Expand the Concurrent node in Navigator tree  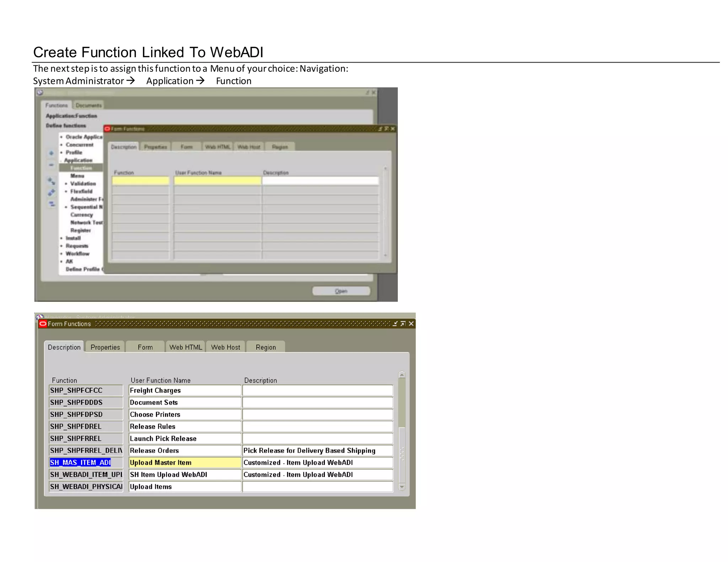coord(61,145)
